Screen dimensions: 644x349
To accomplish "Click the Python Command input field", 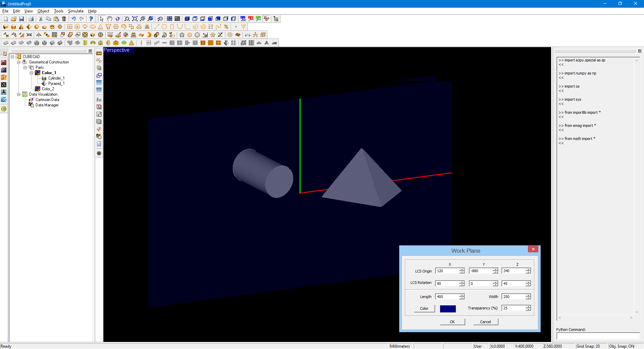I will click(x=598, y=336).
